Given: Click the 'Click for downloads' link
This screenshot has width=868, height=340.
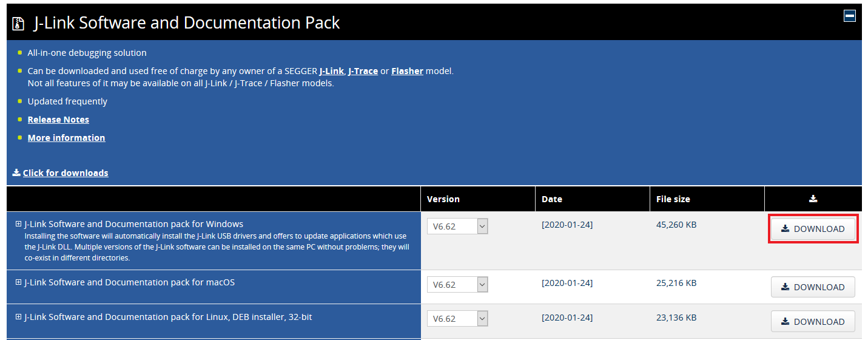Looking at the screenshot, I should 66,173.
